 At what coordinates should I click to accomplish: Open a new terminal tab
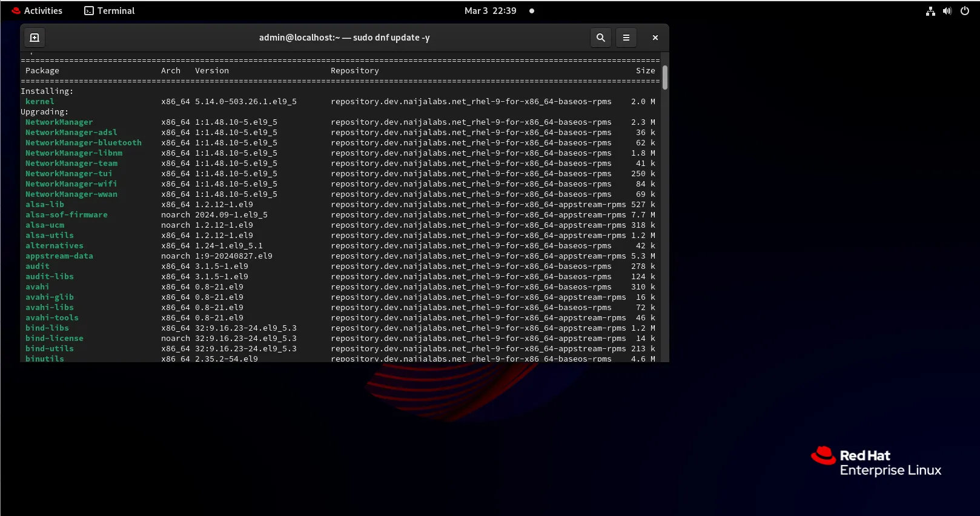click(35, 38)
